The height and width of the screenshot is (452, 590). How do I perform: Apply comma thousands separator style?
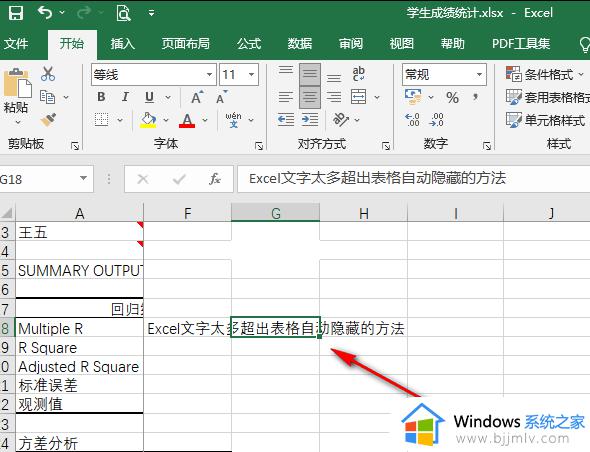click(476, 97)
